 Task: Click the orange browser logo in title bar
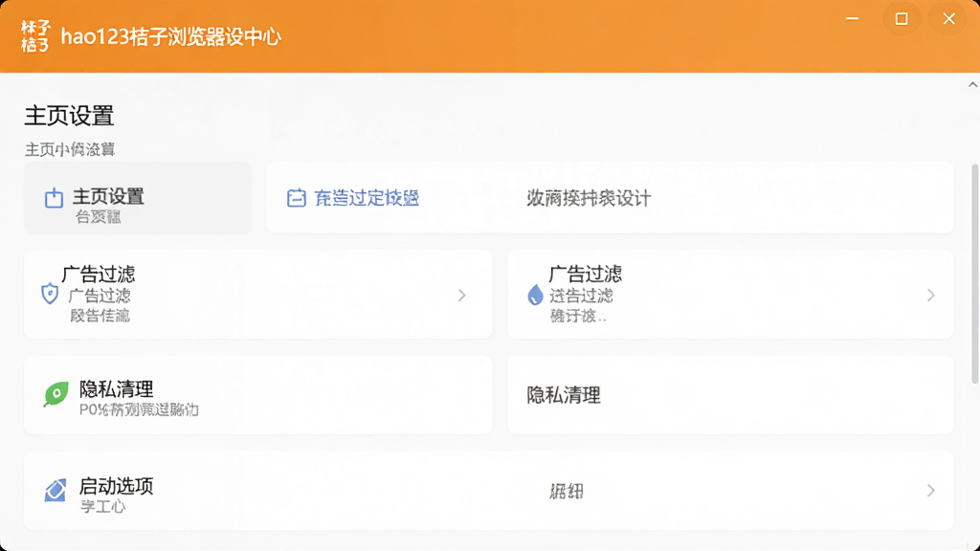35,36
